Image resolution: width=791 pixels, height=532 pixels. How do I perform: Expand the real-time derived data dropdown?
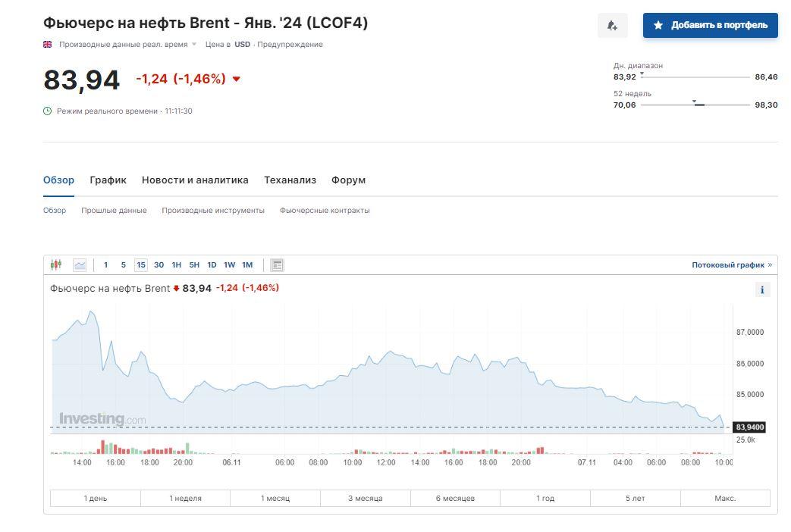194,45
